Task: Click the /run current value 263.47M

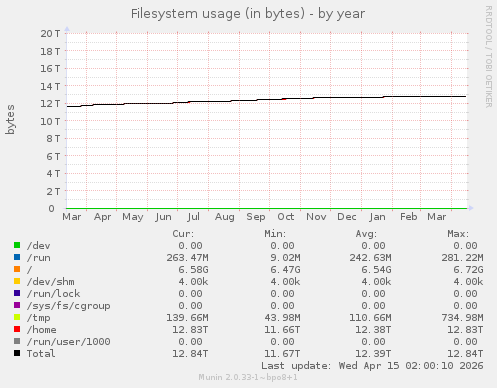Action: coord(187,258)
